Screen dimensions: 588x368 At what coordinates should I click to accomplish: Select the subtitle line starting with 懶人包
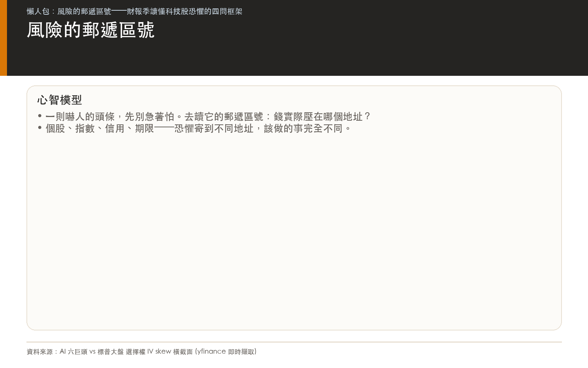point(135,11)
